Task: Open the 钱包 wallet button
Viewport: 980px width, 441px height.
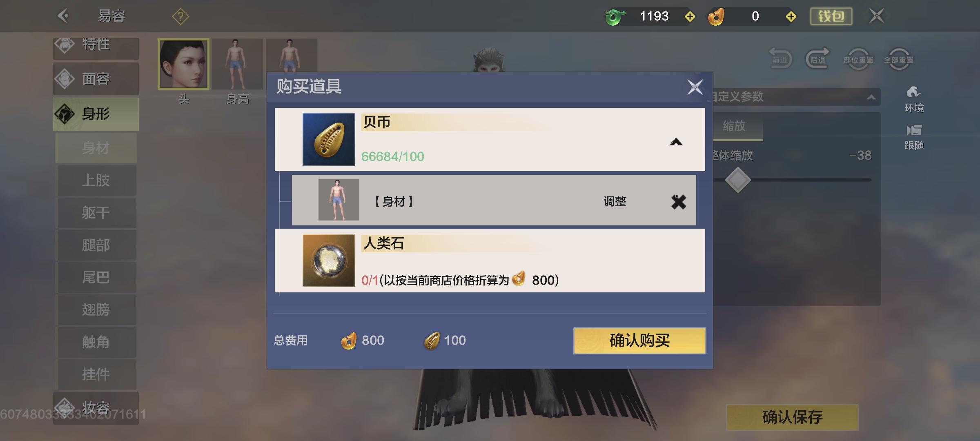Action: [831, 16]
